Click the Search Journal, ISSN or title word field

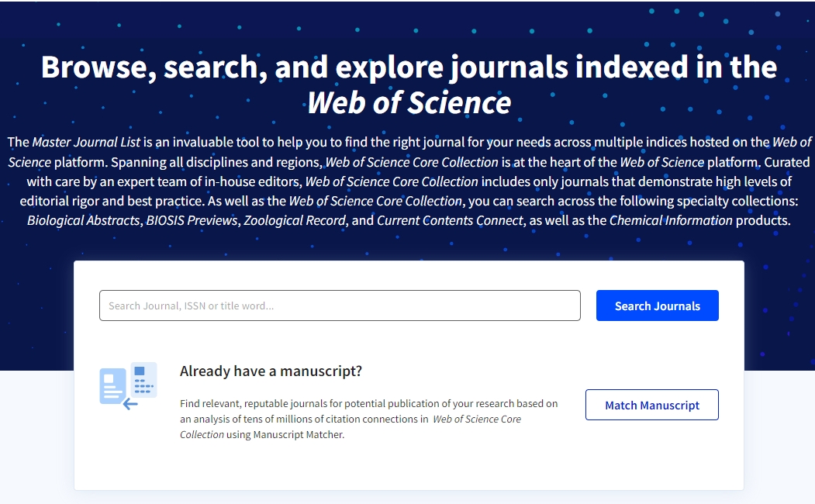340,306
